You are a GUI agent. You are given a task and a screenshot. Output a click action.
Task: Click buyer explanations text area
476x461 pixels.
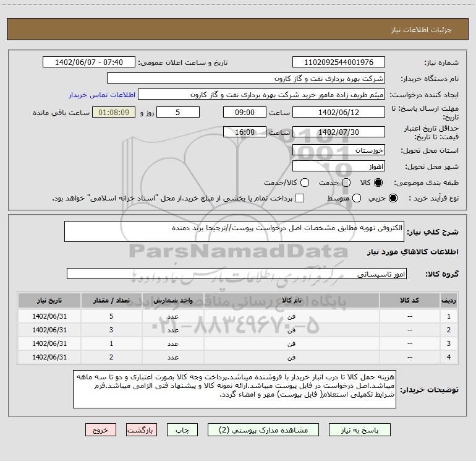tap(234, 389)
